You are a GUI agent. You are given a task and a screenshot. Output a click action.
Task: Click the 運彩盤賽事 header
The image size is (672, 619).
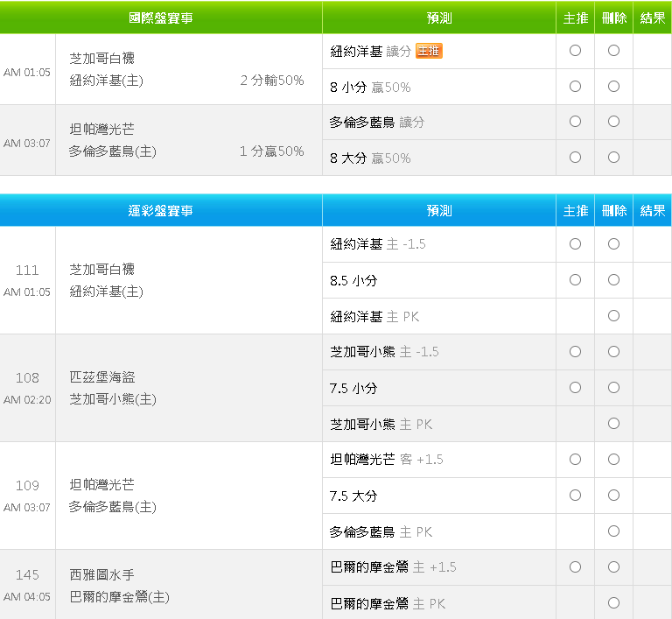pos(161,211)
